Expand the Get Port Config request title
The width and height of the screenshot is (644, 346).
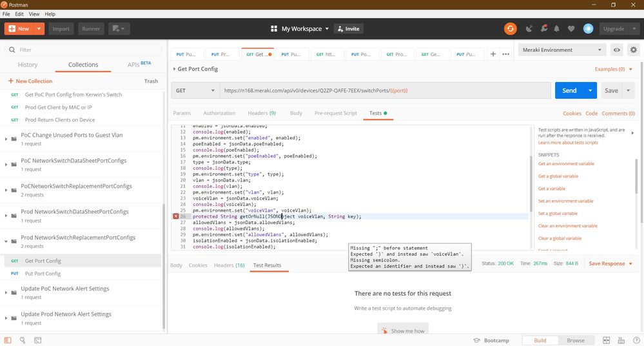click(174, 68)
